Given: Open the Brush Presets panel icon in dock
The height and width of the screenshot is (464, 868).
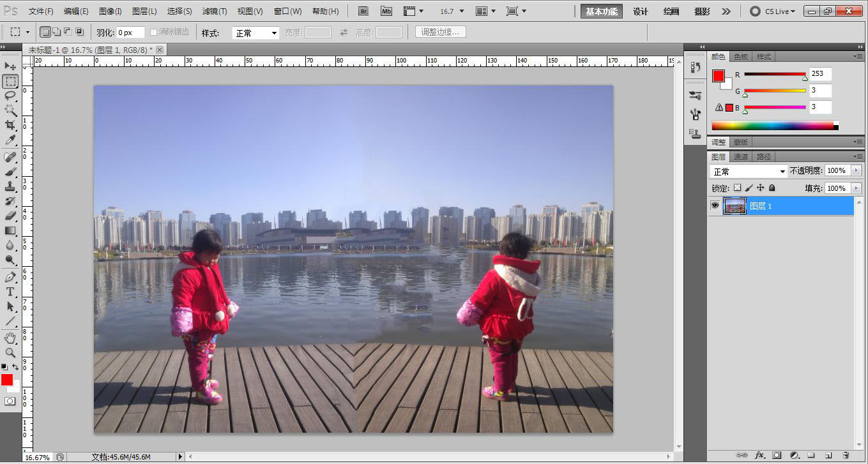Looking at the screenshot, I should coord(696,95).
